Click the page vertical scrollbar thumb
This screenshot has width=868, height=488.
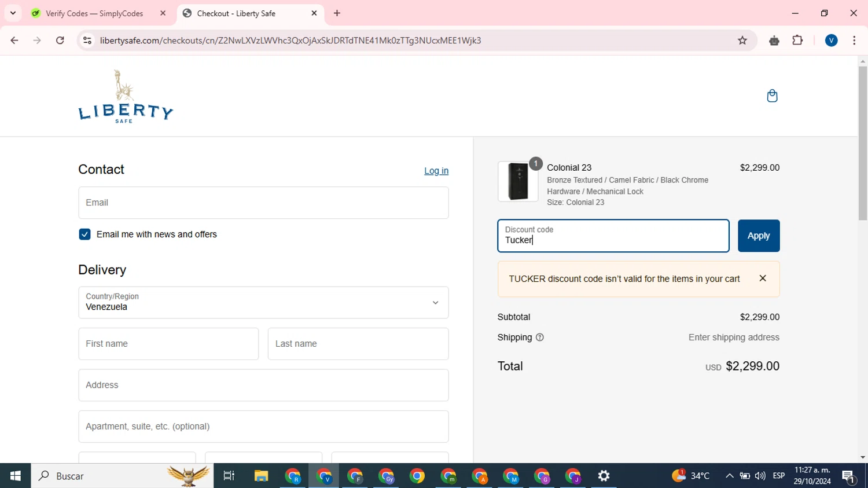(863, 142)
